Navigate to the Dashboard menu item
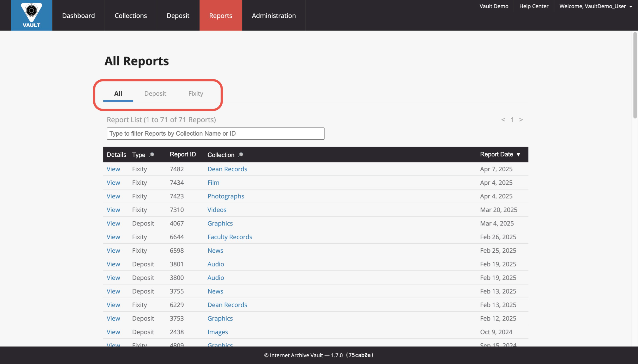Viewport: 638px width, 364px height. (78, 15)
